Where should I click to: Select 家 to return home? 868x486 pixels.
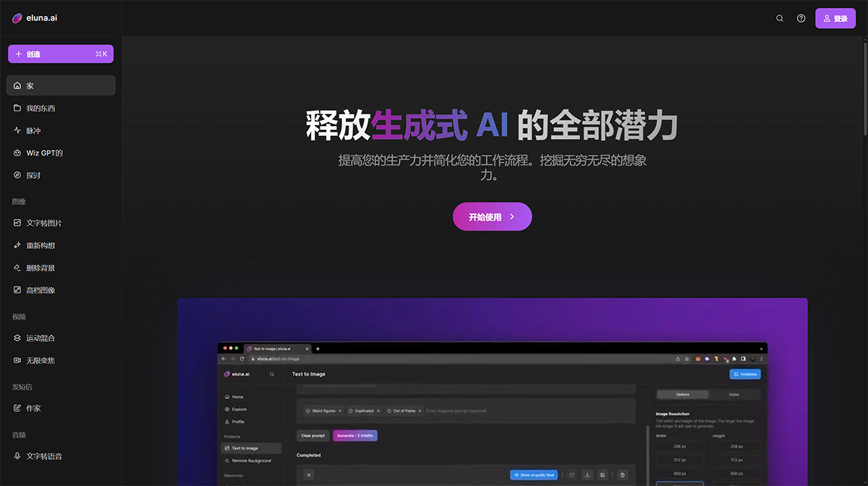[29, 85]
